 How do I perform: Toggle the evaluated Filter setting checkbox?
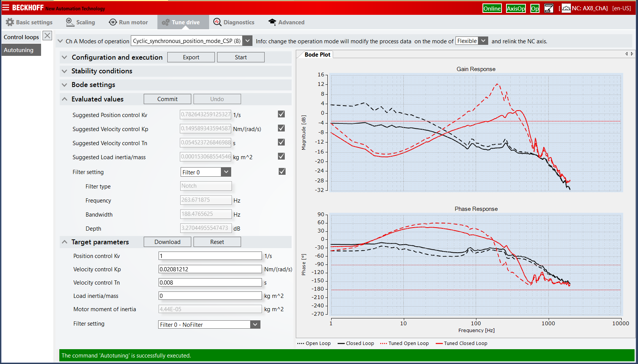tap(282, 171)
